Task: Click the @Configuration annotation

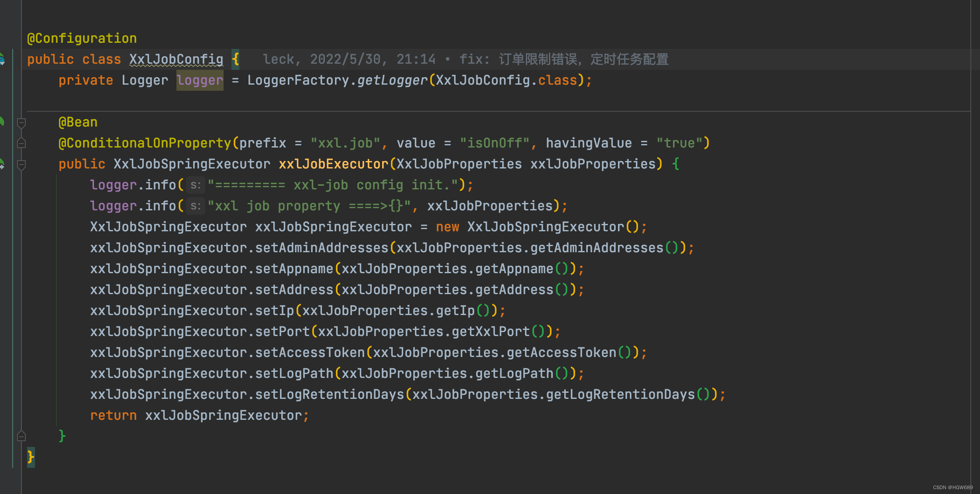Action: (82, 38)
